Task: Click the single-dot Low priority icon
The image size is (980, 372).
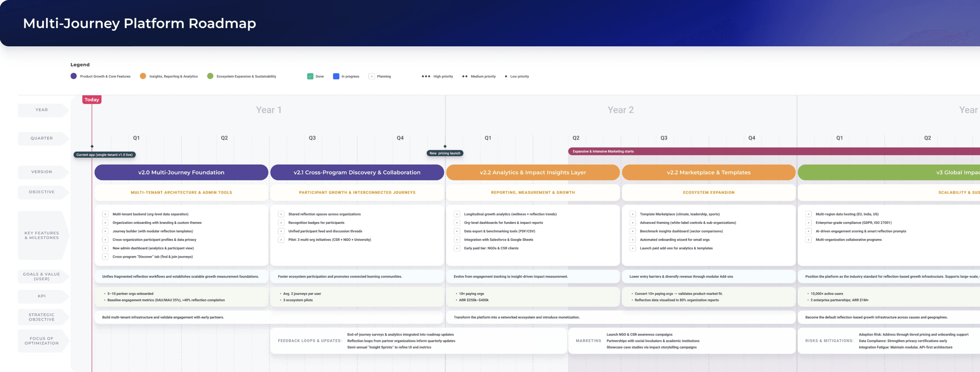Action: click(506, 76)
